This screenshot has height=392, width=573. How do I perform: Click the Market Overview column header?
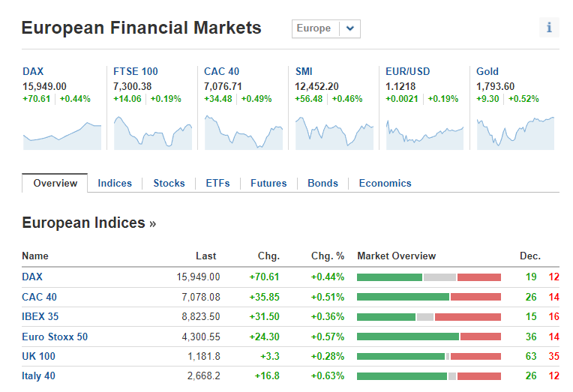(x=397, y=256)
